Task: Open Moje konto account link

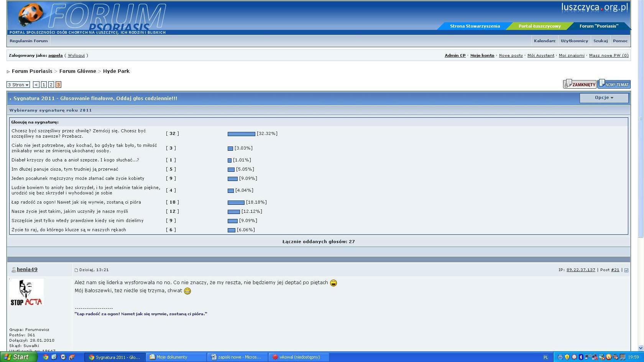Action: coord(482,56)
